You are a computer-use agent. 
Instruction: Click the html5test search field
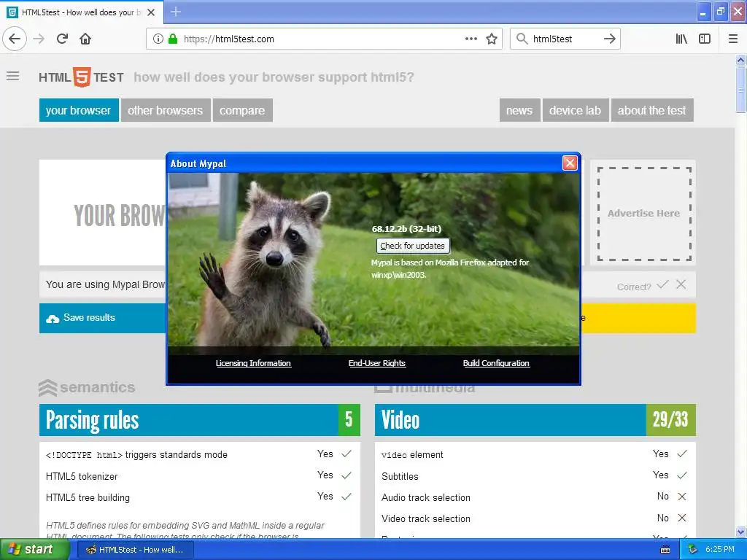(x=565, y=39)
